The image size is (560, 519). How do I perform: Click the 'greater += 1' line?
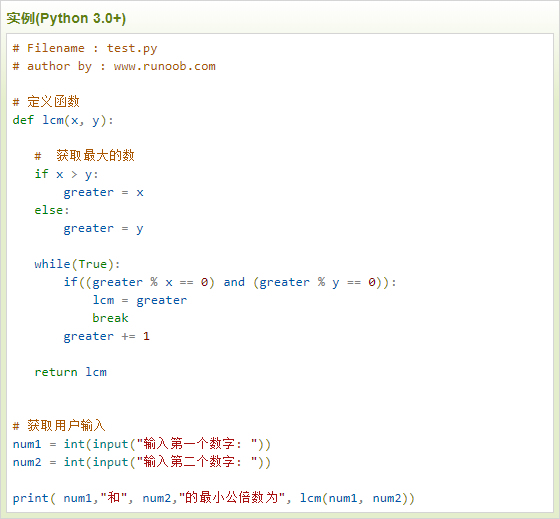tap(106, 336)
